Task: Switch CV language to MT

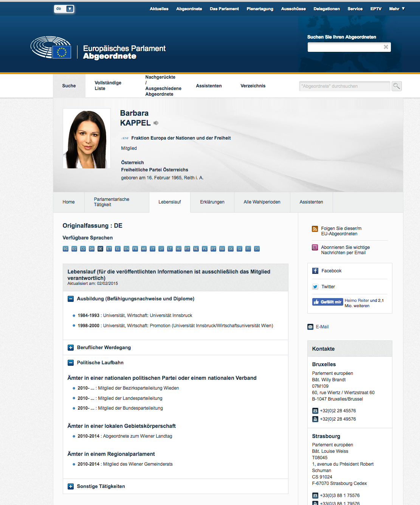Action: 188,249
